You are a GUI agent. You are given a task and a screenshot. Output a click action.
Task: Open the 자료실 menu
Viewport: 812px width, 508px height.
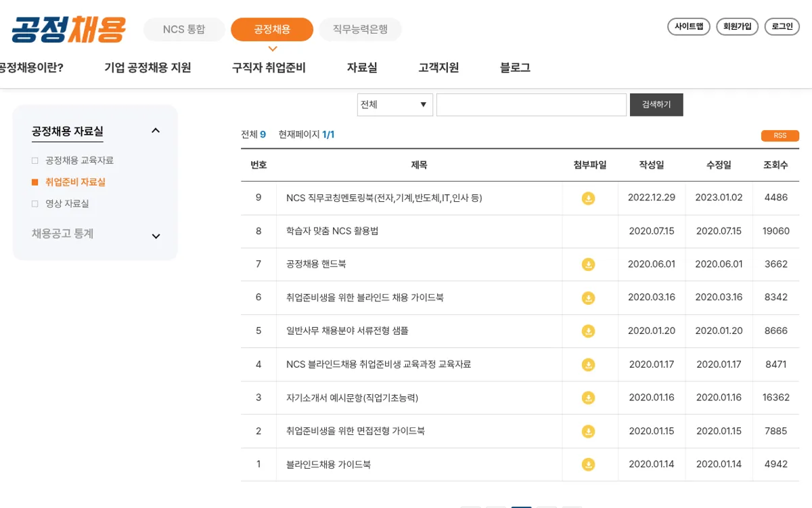(362, 68)
